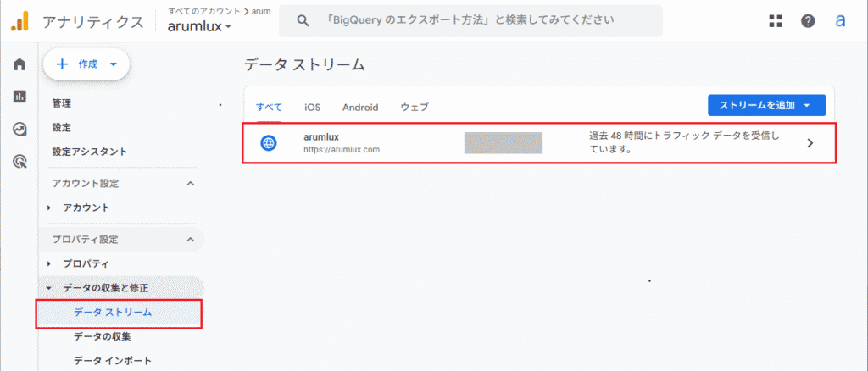This screenshot has width=868, height=371.
Task: Open 設定アシスタント in the sidebar
Action: tap(90, 152)
